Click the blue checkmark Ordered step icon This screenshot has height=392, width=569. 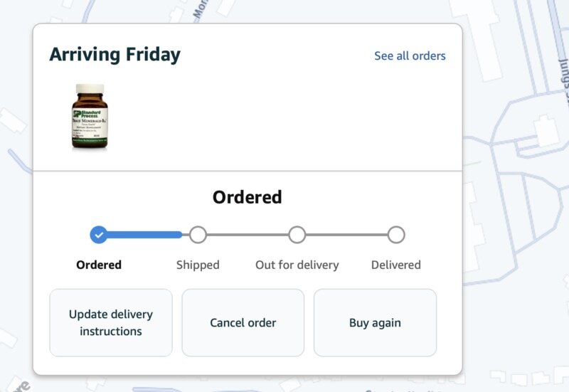click(99, 235)
